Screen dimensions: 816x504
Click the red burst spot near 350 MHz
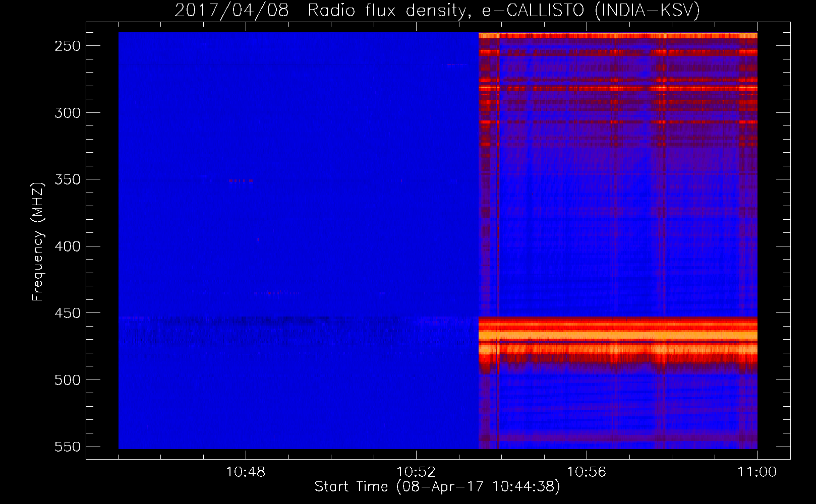click(x=241, y=180)
